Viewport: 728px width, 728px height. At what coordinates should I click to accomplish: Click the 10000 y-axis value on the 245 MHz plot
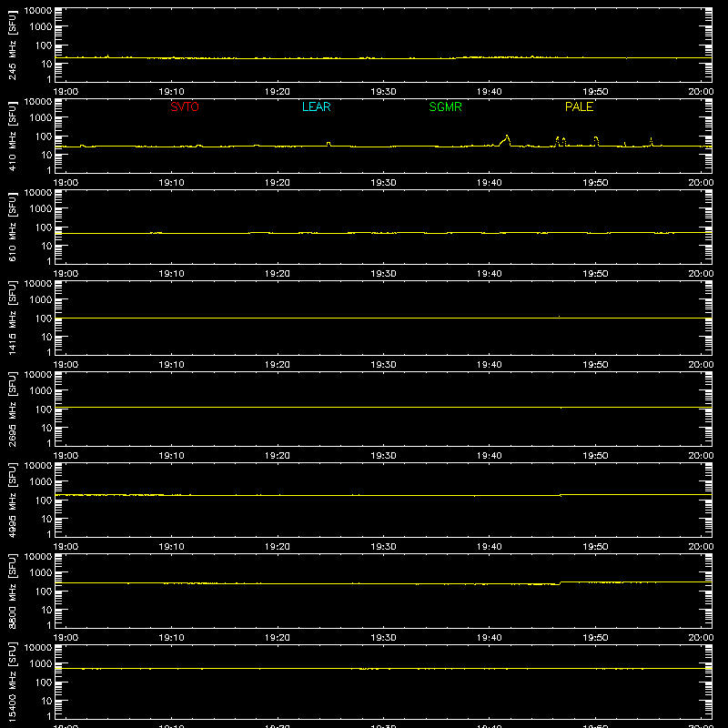(x=38, y=11)
